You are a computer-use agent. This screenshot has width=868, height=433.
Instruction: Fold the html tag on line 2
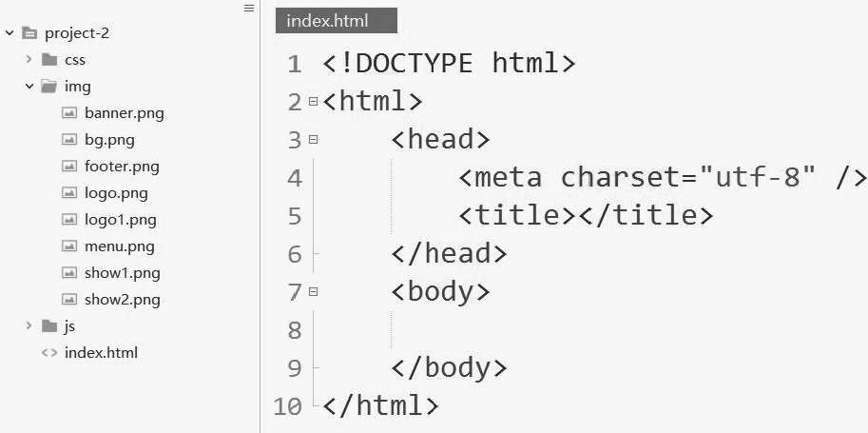(x=314, y=102)
